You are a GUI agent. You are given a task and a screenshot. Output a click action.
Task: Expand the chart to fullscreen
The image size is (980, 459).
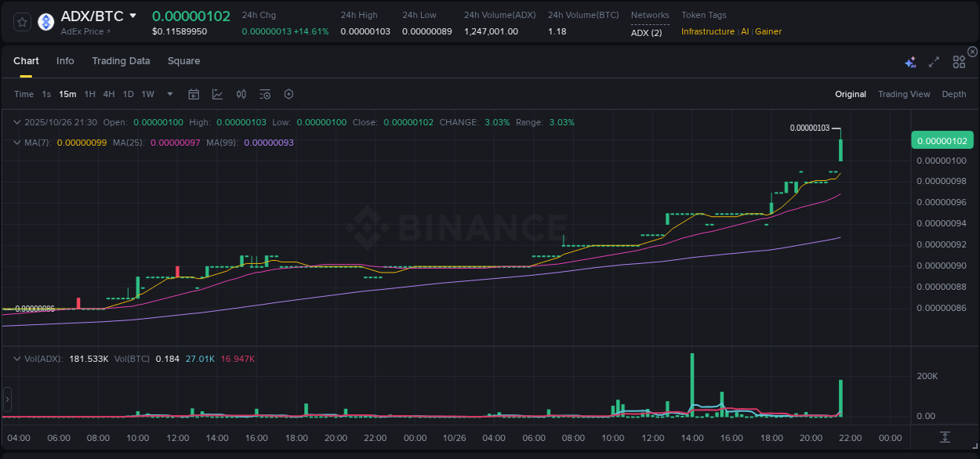click(x=933, y=60)
